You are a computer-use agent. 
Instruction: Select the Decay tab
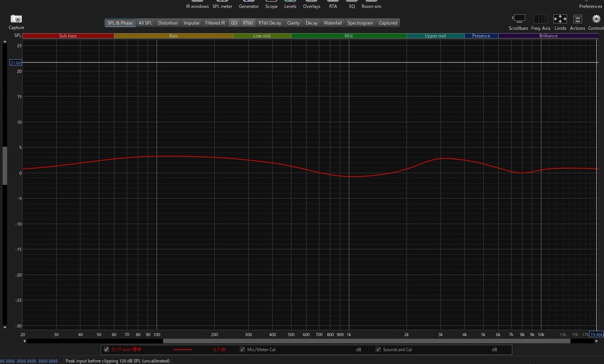(x=312, y=23)
